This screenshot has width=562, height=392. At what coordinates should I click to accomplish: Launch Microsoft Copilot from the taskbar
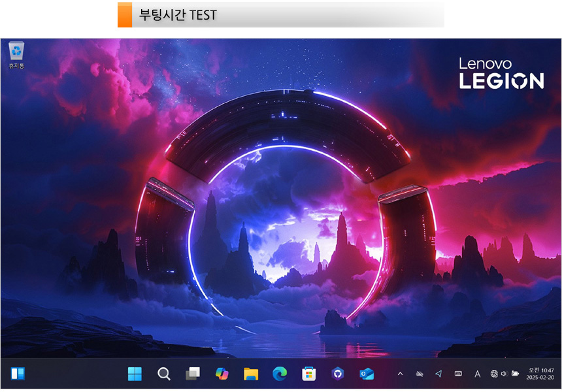coord(222,374)
